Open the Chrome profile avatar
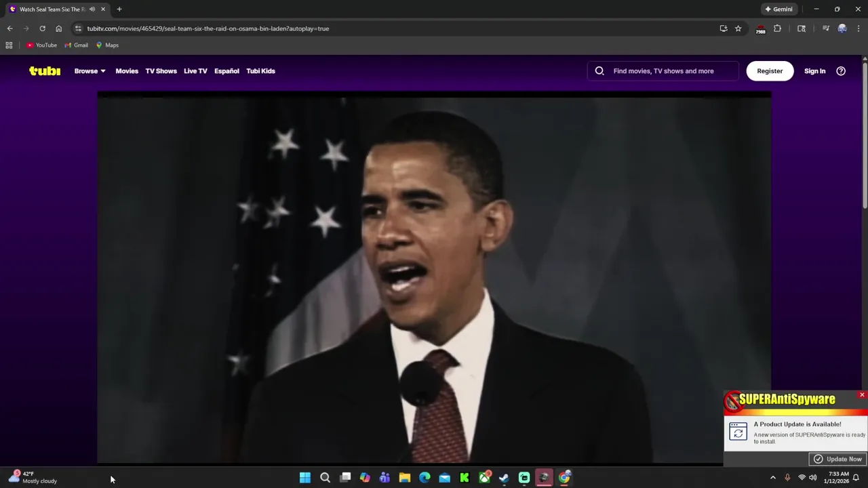868x488 pixels. (x=842, y=28)
